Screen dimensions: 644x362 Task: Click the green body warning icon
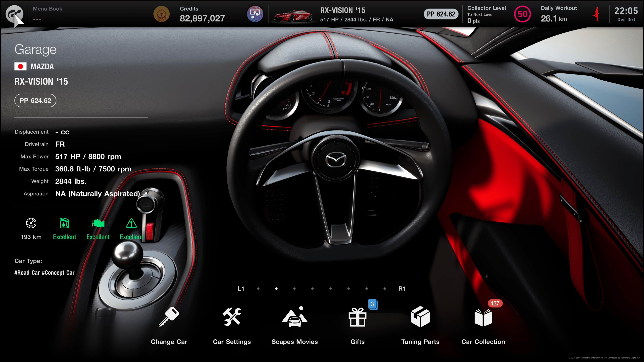coord(131,223)
